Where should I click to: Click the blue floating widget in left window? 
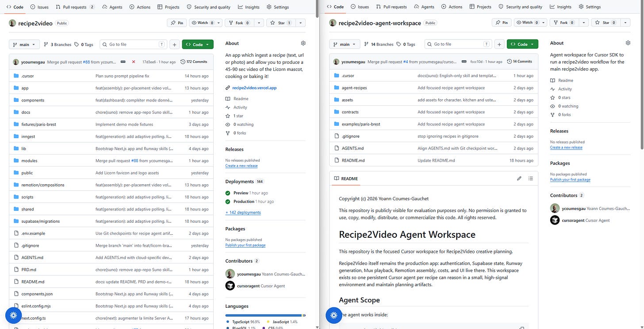point(13,315)
